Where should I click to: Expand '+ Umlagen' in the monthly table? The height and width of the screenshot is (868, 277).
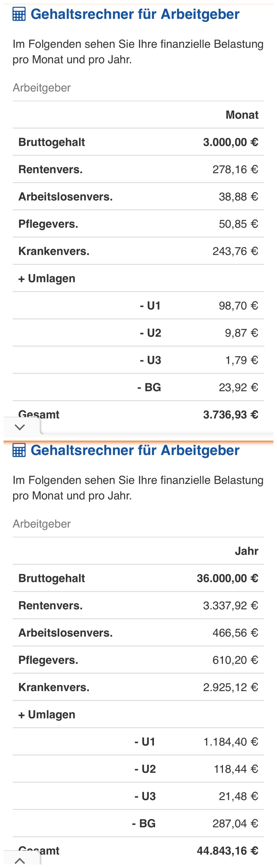point(46,278)
